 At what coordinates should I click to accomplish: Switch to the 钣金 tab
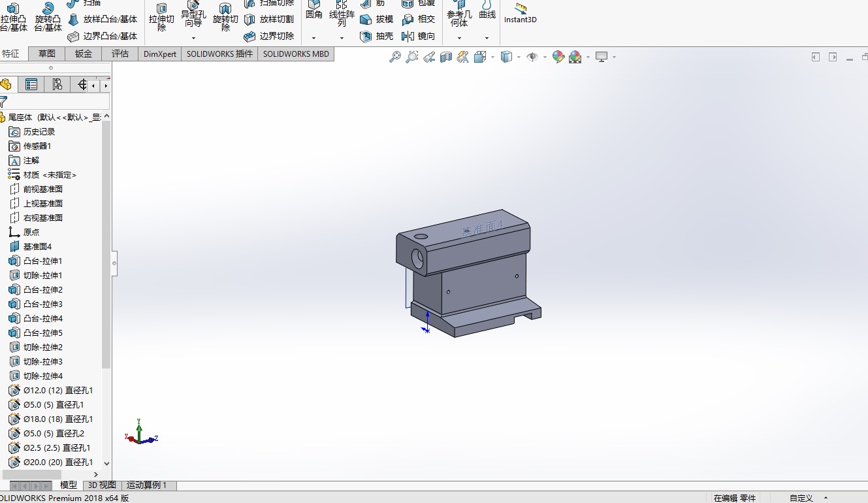coord(84,54)
